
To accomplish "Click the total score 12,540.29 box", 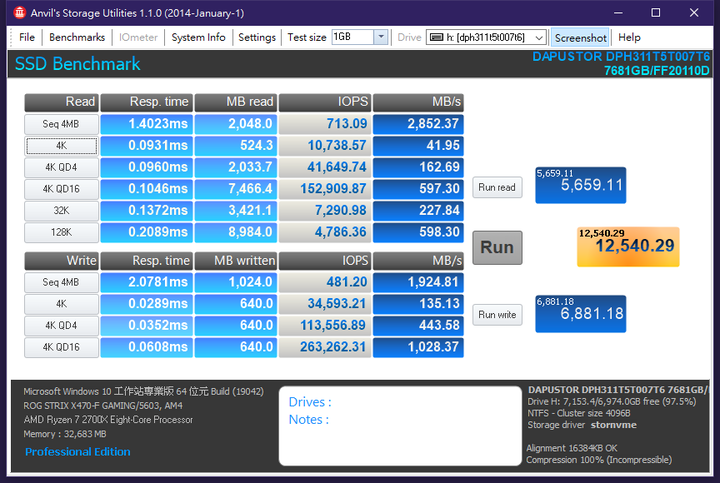I will 628,247.
